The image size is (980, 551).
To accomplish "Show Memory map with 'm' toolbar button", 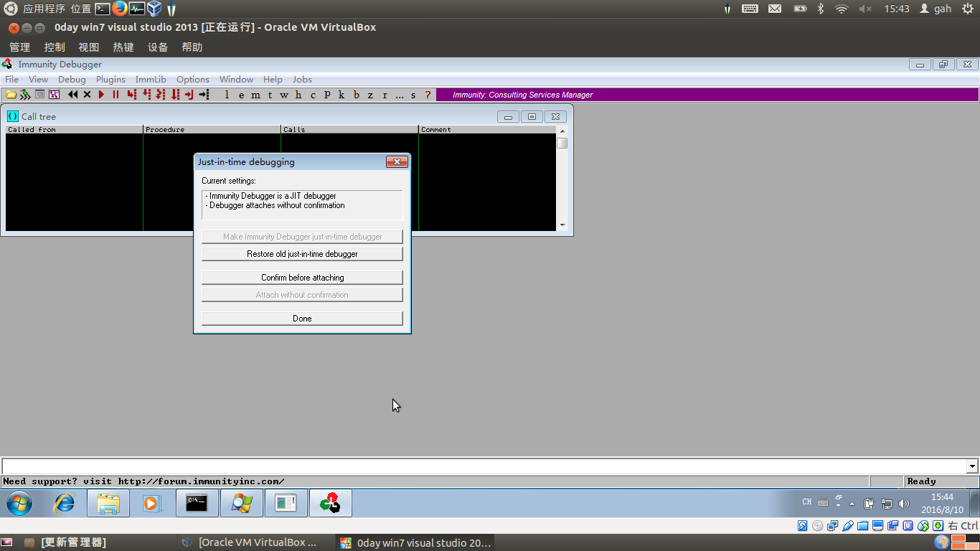I will click(x=255, y=95).
